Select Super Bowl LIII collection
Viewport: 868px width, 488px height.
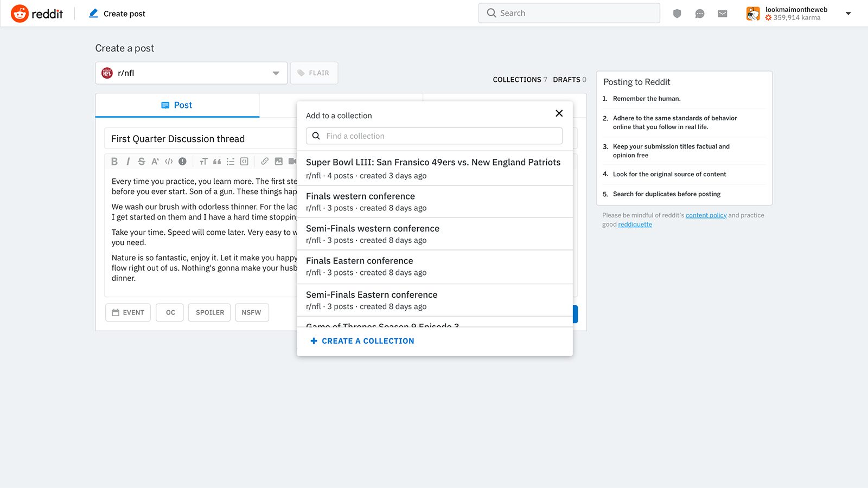pyautogui.click(x=435, y=168)
